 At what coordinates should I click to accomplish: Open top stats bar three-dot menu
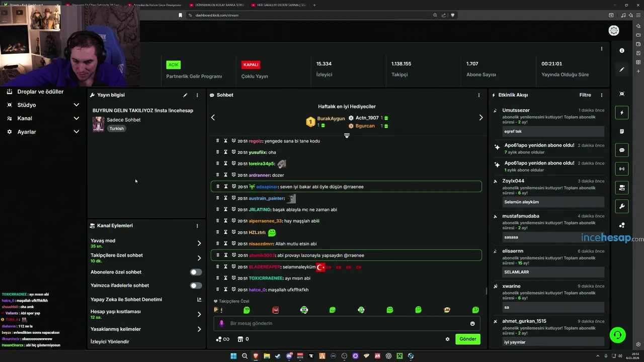pos(602,49)
